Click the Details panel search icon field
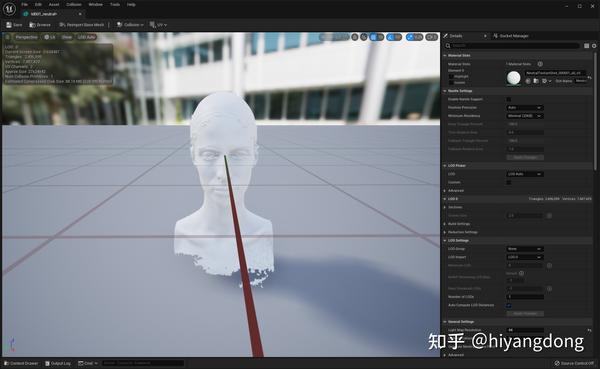 click(512, 46)
